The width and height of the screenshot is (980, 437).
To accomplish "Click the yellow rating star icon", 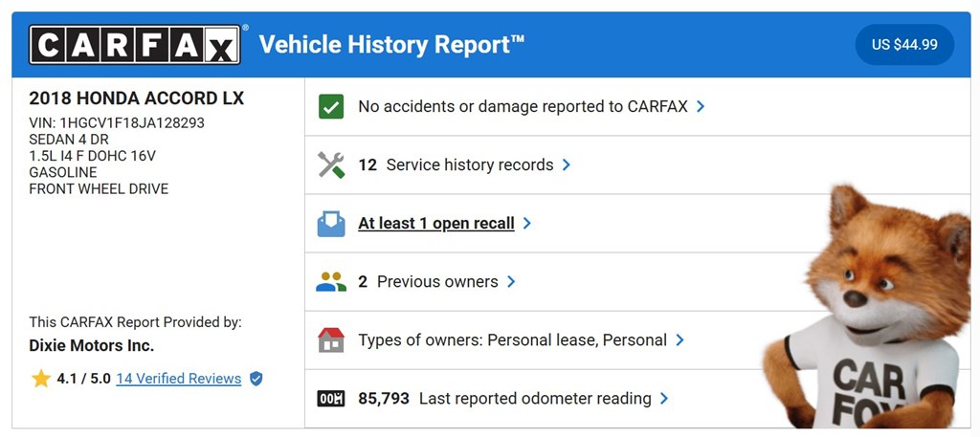I will click(40, 379).
